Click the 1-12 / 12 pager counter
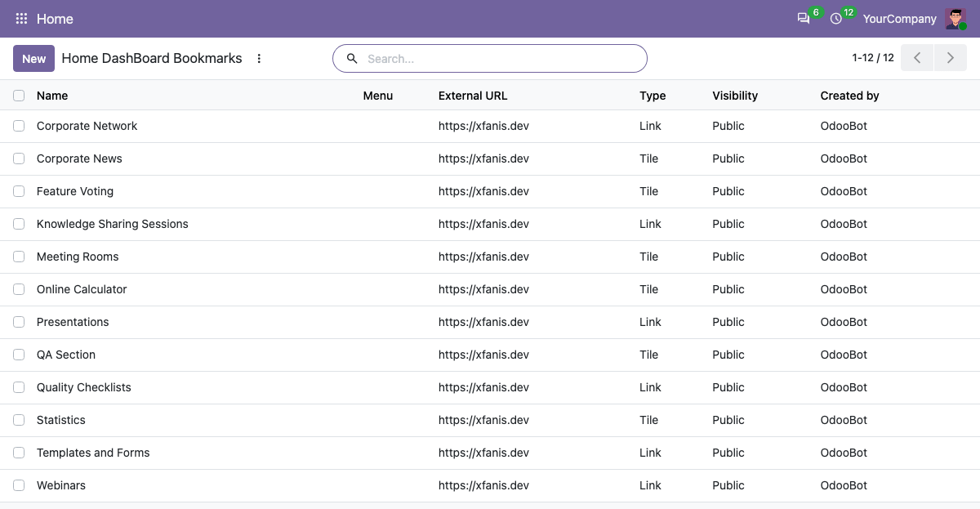Viewport: 980px width, 509px height. [x=873, y=58]
